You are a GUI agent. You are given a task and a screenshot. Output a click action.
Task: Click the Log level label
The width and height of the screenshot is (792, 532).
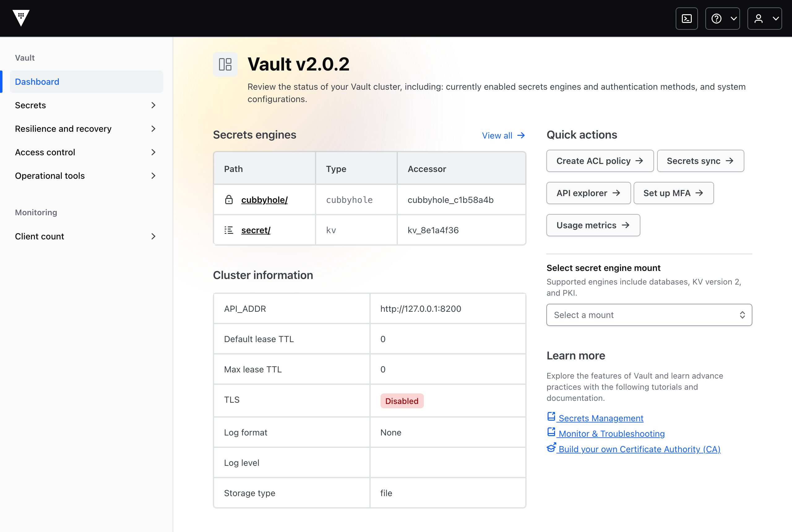pyautogui.click(x=242, y=463)
